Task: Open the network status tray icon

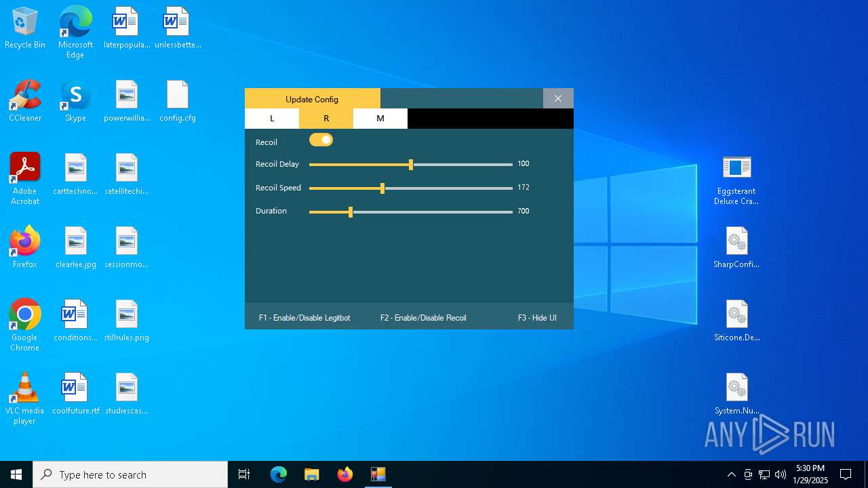Action: click(764, 474)
